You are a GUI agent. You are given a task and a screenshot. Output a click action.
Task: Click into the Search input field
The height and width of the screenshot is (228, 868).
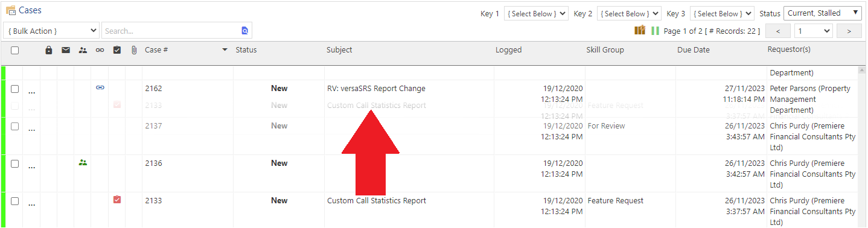[171, 30]
